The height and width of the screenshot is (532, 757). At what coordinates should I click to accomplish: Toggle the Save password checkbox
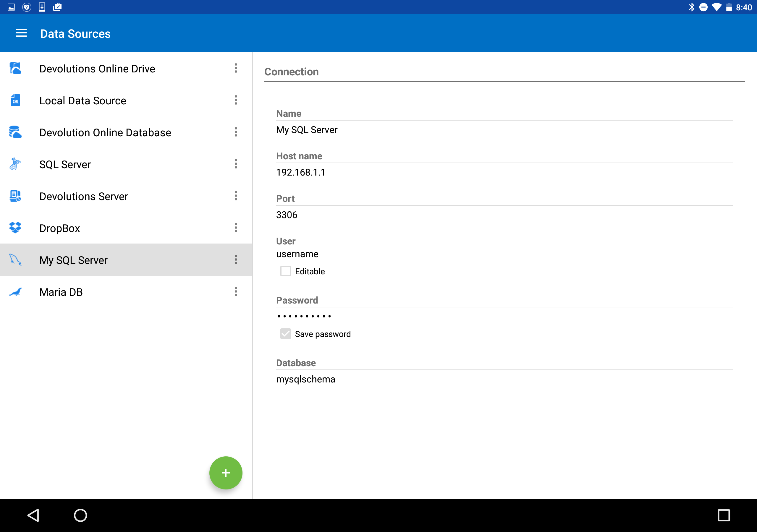click(286, 334)
